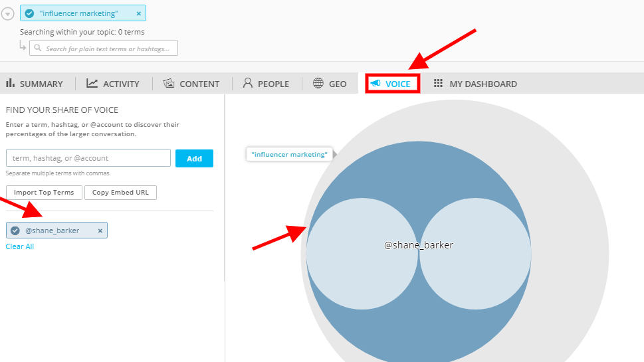The image size is (644, 362).
Task: Click the Summary bar chart icon
Action: pos(11,84)
